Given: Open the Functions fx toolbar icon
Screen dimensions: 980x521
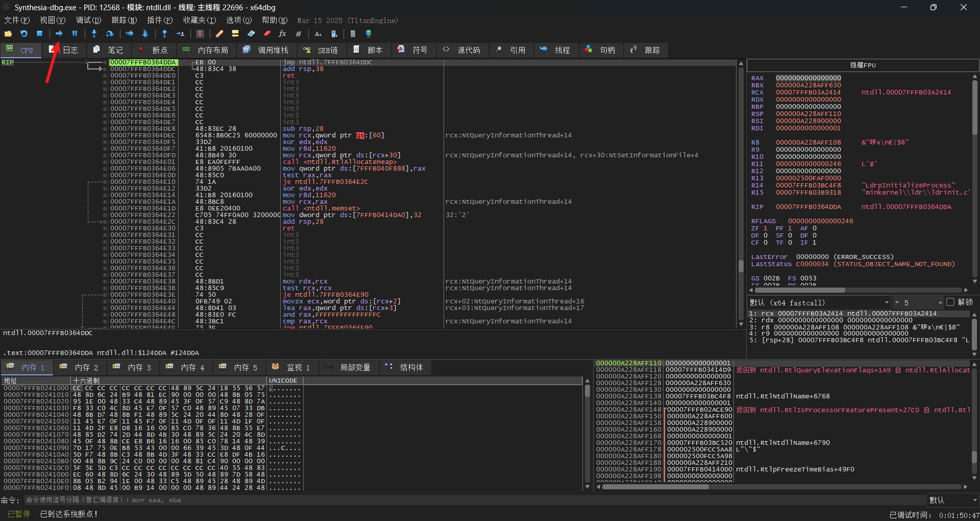Looking at the screenshot, I should 282,34.
